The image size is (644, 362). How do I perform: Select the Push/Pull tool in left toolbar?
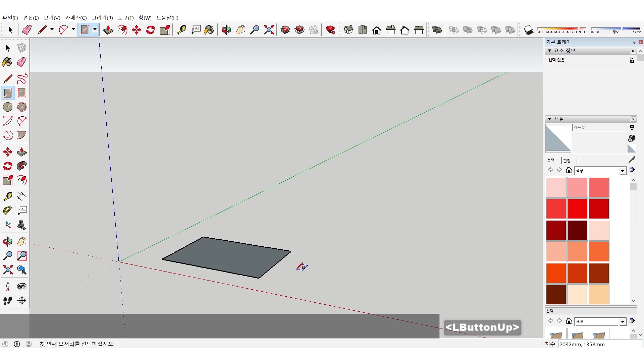(22, 152)
